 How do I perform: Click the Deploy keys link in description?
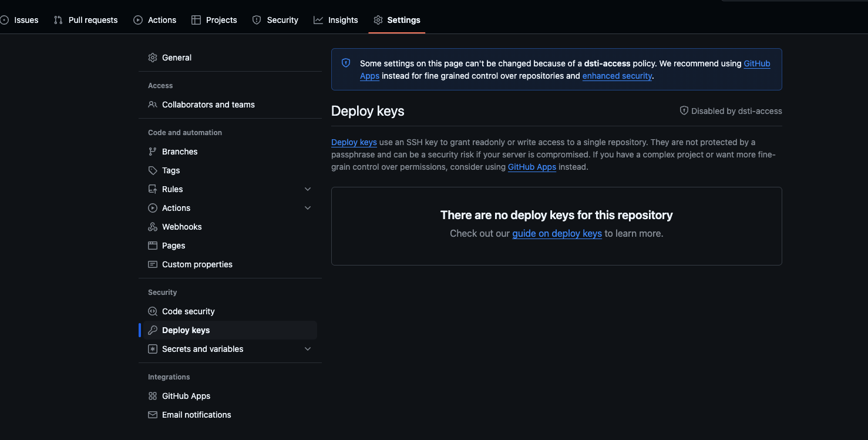coord(354,142)
